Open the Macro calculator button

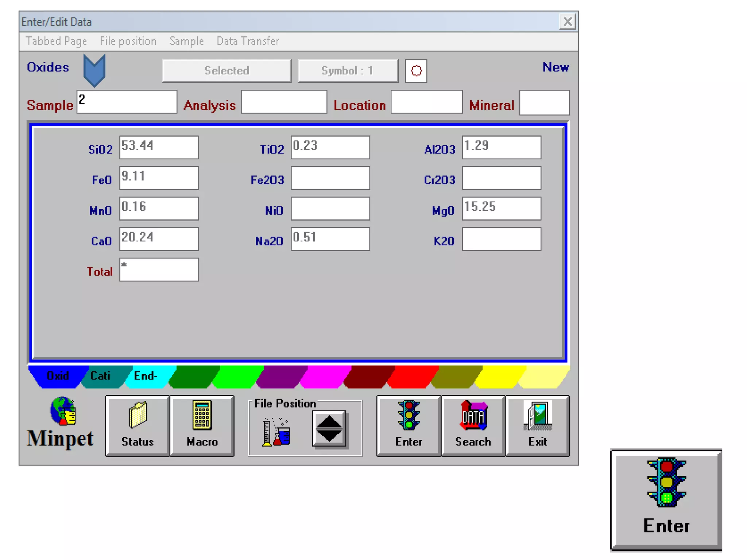202,425
